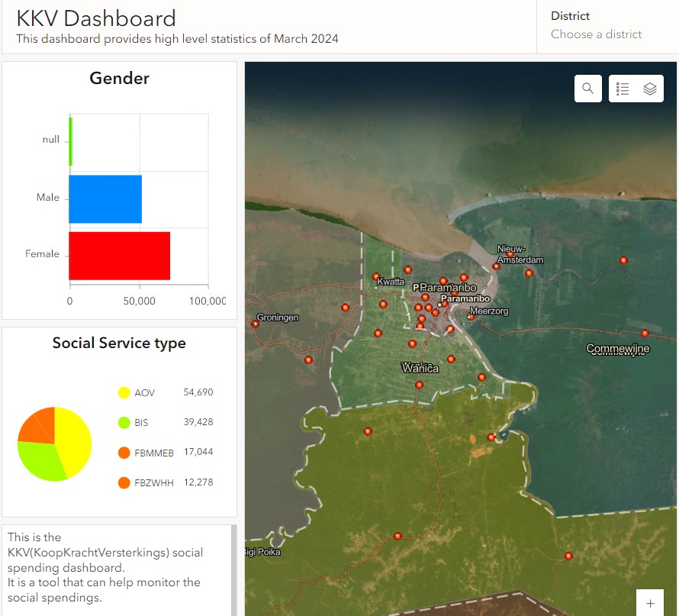The height and width of the screenshot is (616, 679).
Task: Click the red marker near Groningen
Action: 255,324
